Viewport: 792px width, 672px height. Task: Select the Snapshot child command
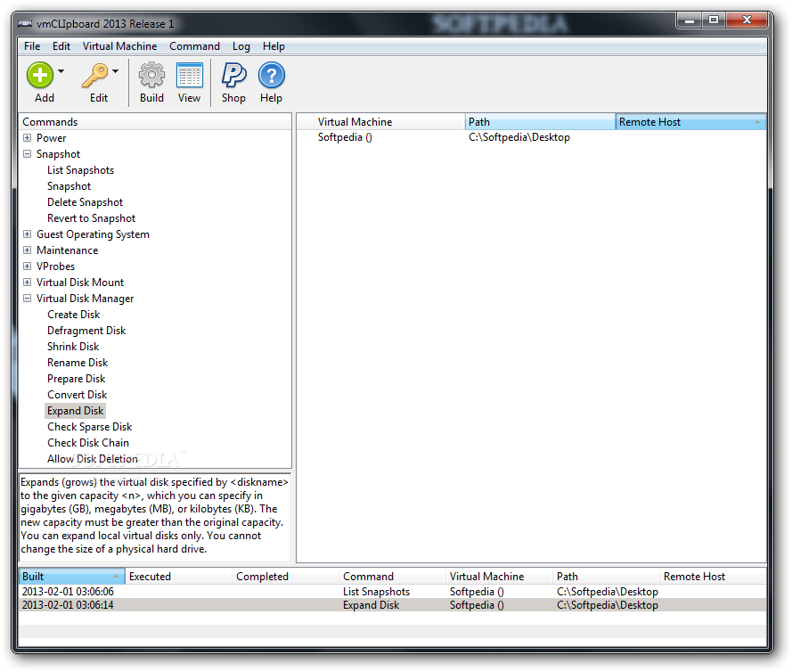pyautogui.click(x=69, y=186)
